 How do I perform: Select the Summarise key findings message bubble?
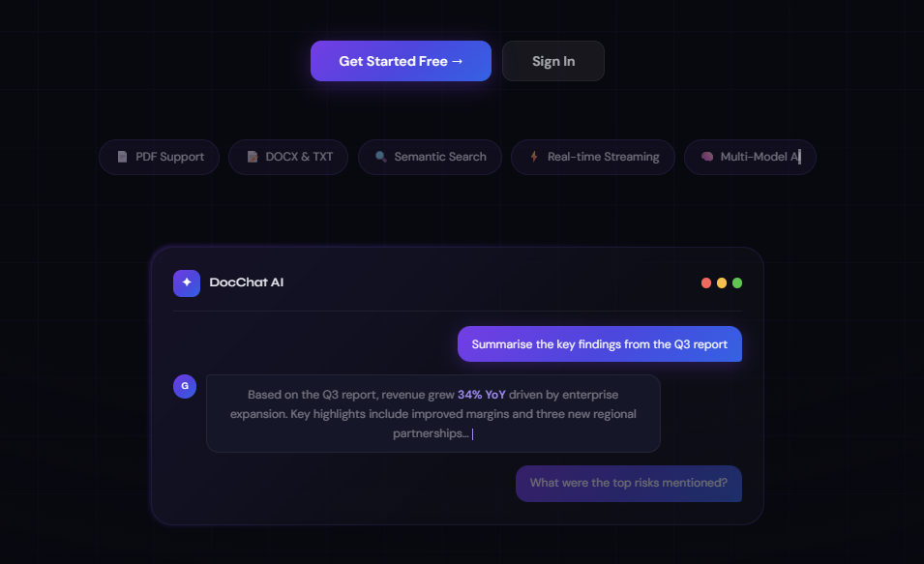[599, 344]
